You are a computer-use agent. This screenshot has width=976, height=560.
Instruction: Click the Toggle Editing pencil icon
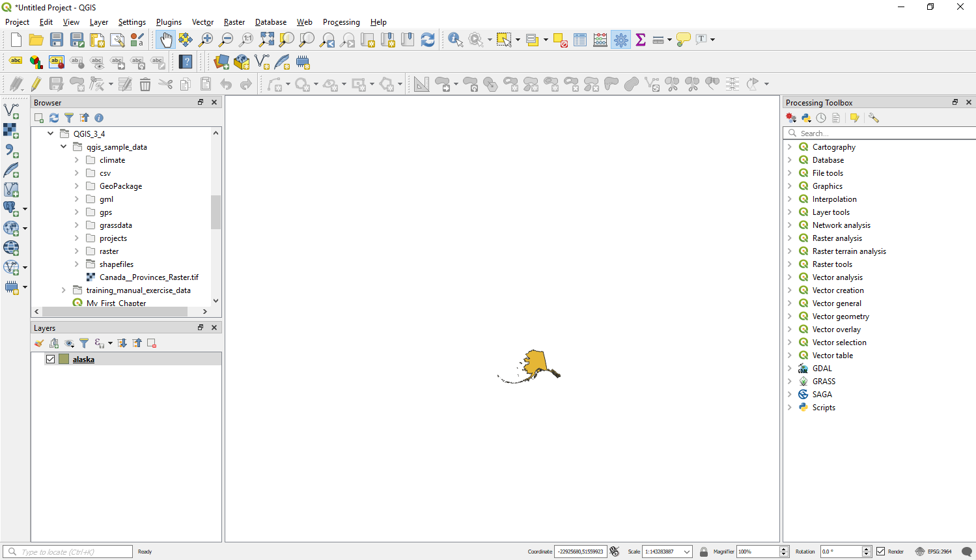click(x=36, y=84)
